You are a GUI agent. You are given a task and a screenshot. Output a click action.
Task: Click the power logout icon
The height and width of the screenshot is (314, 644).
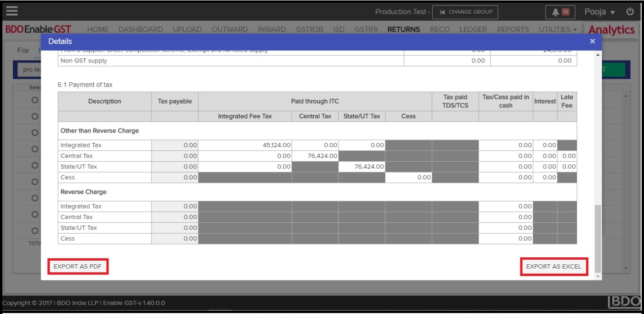(630, 12)
